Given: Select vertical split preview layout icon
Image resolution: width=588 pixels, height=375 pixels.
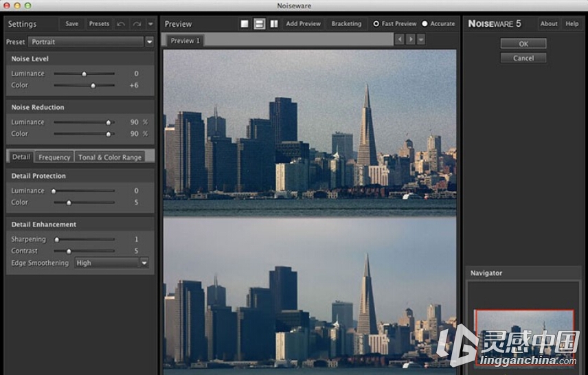Looking at the screenshot, I should pyautogui.click(x=274, y=24).
